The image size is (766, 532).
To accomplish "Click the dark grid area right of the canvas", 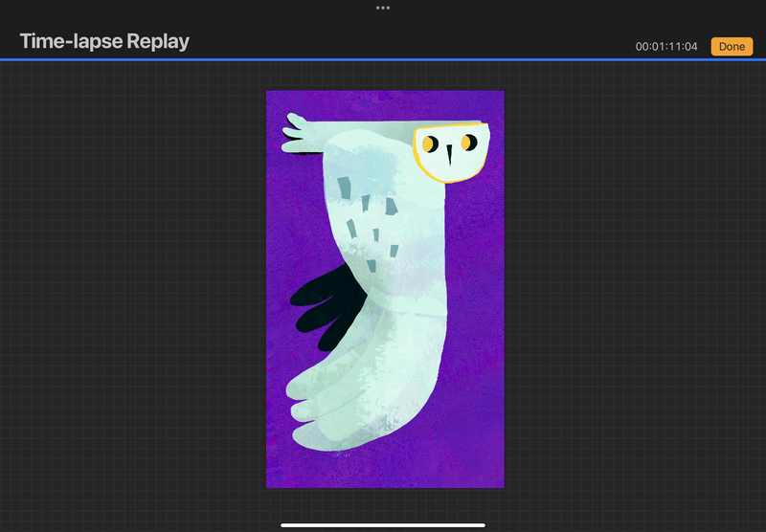I will [x=632, y=287].
